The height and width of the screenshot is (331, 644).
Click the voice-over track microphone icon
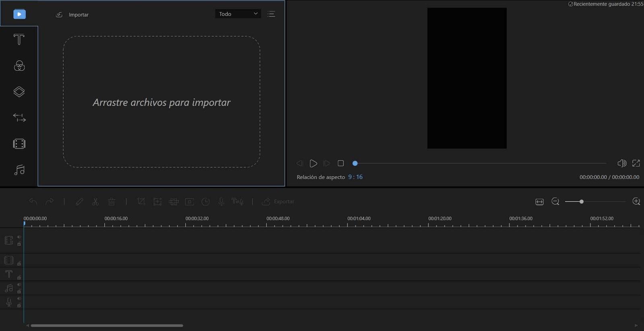(x=9, y=302)
